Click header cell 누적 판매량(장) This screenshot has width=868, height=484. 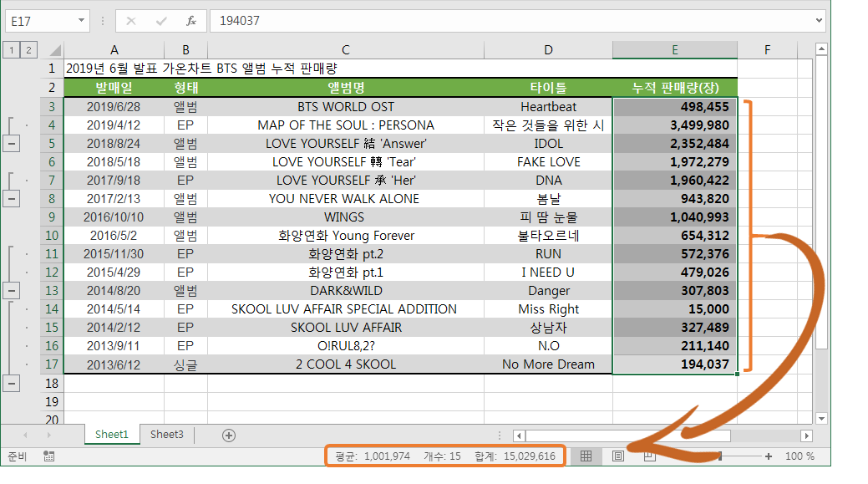pyautogui.click(x=675, y=88)
